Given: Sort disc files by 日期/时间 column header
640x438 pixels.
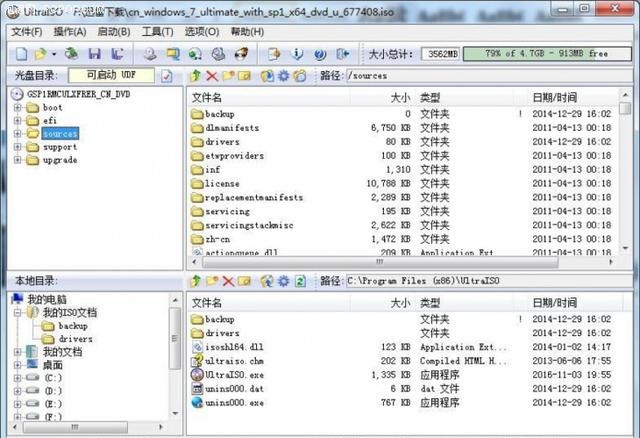Looking at the screenshot, I should tap(572, 98).
